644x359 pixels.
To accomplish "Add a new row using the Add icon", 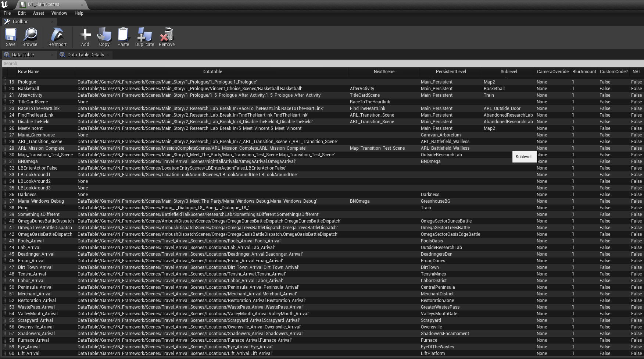I will click(85, 36).
